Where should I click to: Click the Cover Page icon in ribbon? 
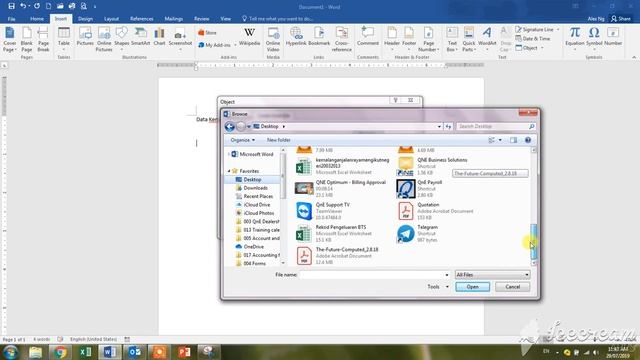coord(9,39)
